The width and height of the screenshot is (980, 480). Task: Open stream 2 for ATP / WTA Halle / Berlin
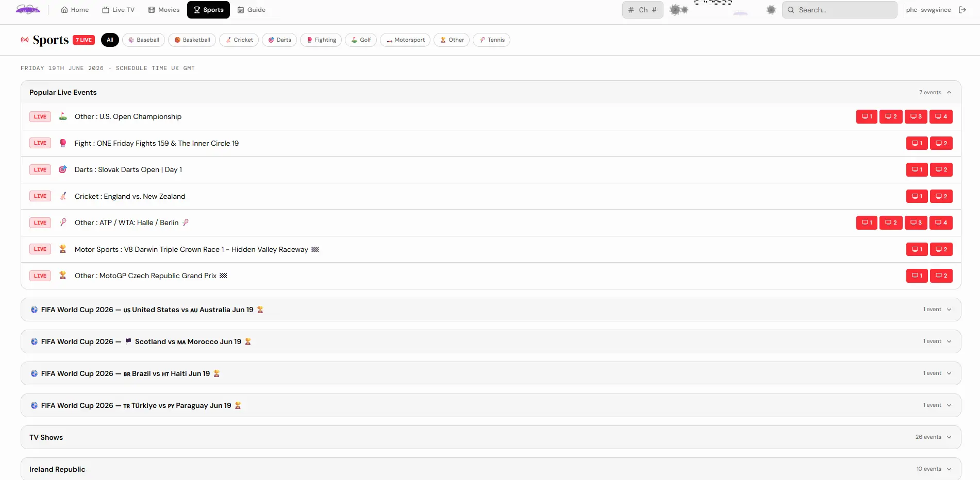891,222
